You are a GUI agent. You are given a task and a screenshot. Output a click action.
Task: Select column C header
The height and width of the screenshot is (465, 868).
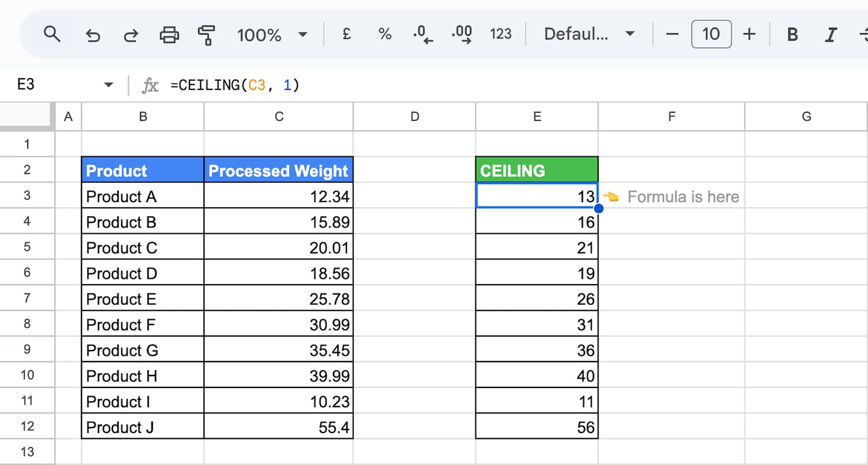pos(279,117)
